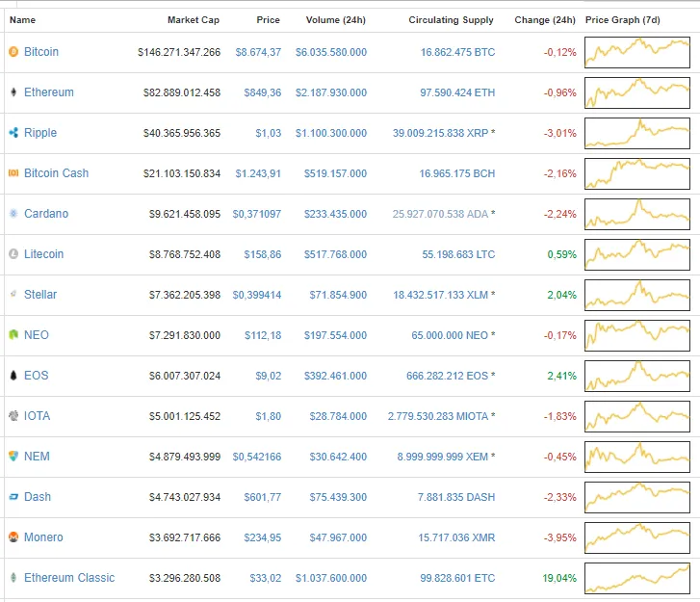Click supply 39.009.215.838 XRP
This screenshot has width=700, height=602.
440,133
